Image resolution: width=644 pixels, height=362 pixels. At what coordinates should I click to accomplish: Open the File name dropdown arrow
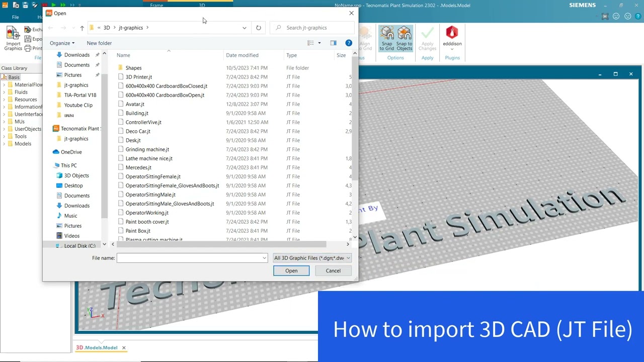(x=264, y=258)
